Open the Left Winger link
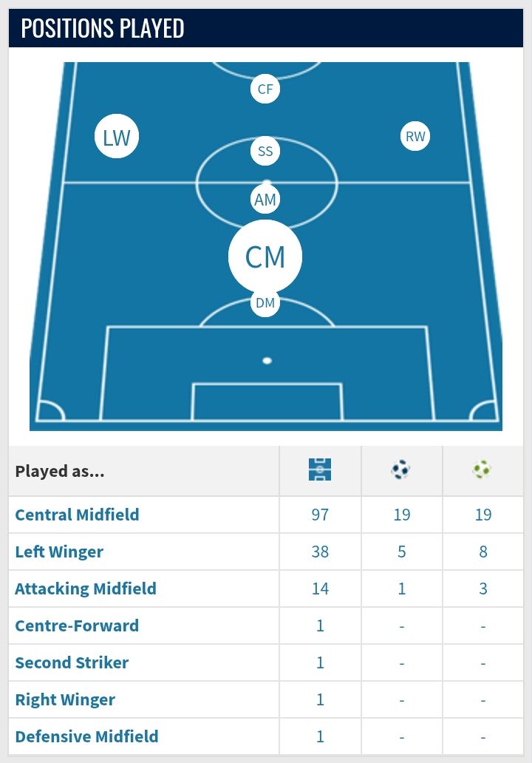 [x=59, y=552]
